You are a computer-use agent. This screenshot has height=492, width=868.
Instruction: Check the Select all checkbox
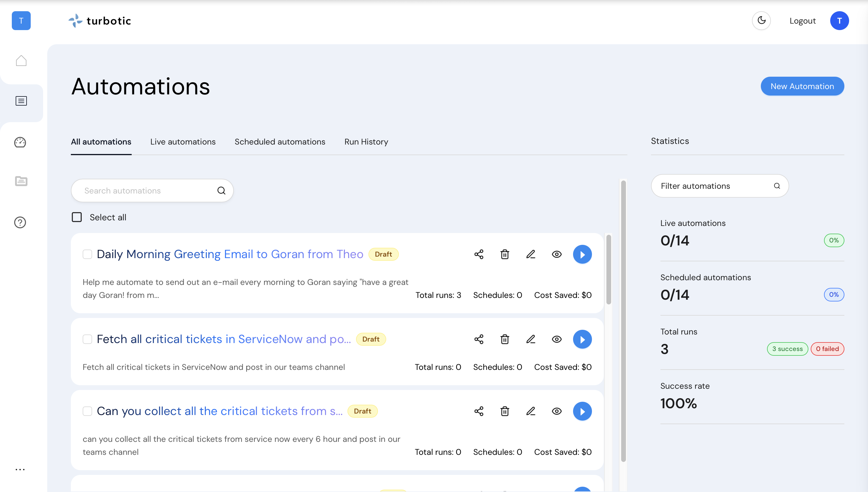click(77, 217)
